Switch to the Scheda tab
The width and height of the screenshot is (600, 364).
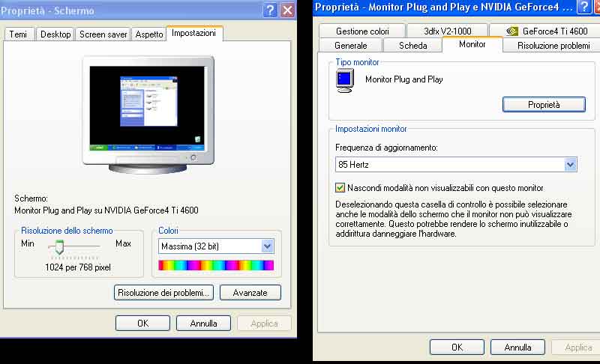pos(413,46)
